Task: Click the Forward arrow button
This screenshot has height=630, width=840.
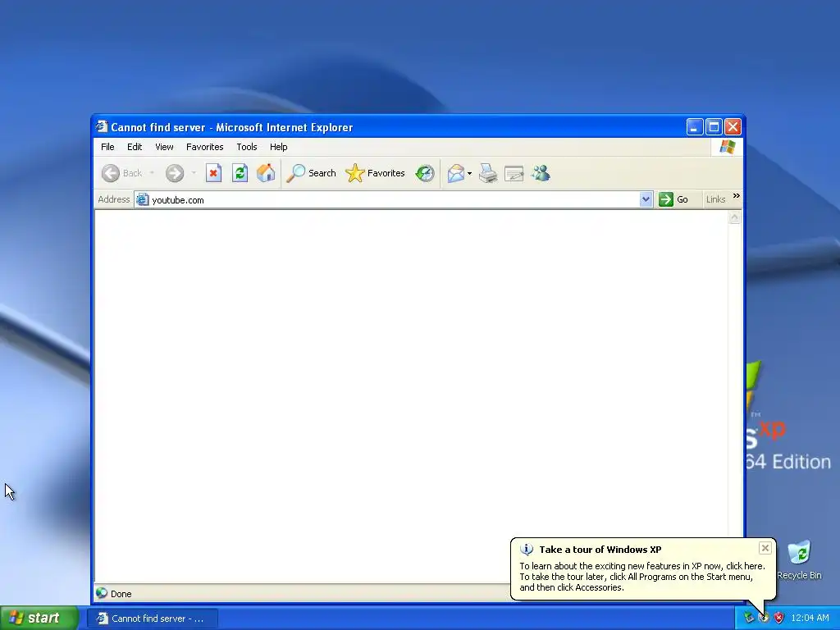Action: [175, 173]
